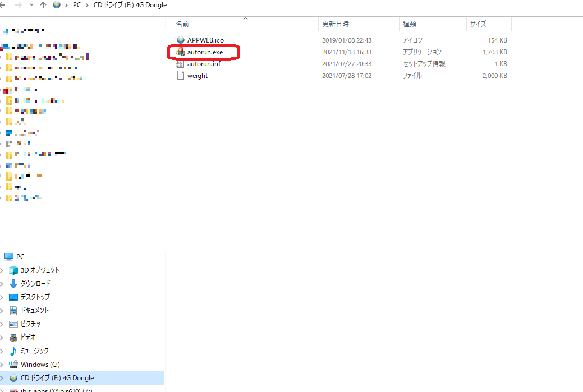Select the autorun.exe file name
The height and width of the screenshot is (392, 583).
click(x=205, y=52)
